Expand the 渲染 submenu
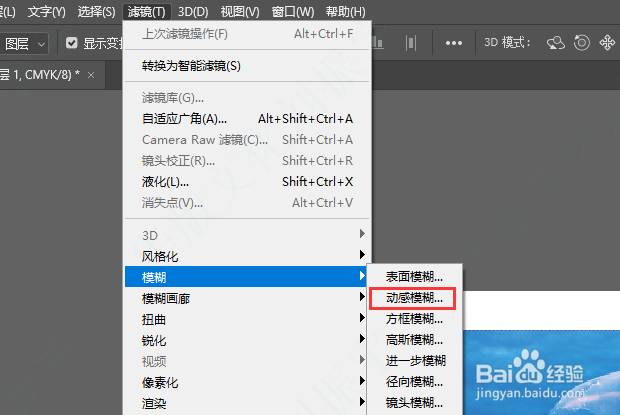Screen dimensions: 620x415 point(246,403)
